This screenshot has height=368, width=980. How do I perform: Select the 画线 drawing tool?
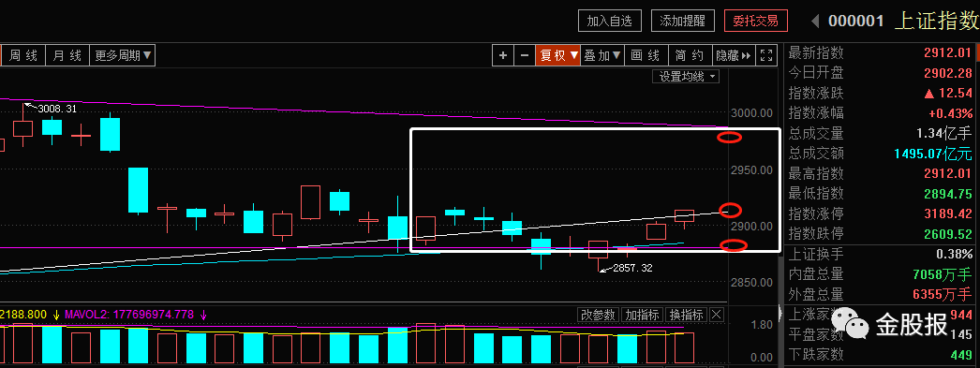pos(646,55)
